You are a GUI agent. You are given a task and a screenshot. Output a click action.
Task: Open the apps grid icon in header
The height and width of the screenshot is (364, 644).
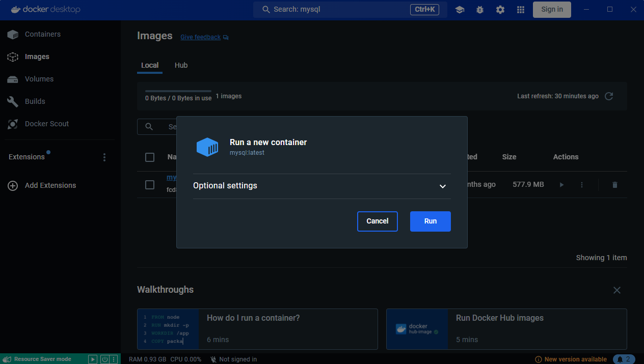(x=521, y=10)
